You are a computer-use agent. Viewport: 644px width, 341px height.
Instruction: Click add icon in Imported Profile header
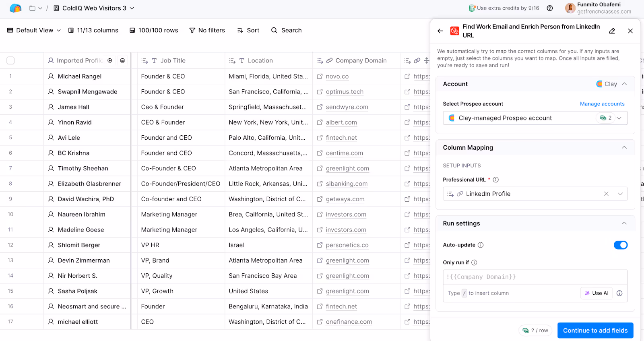coord(110,60)
